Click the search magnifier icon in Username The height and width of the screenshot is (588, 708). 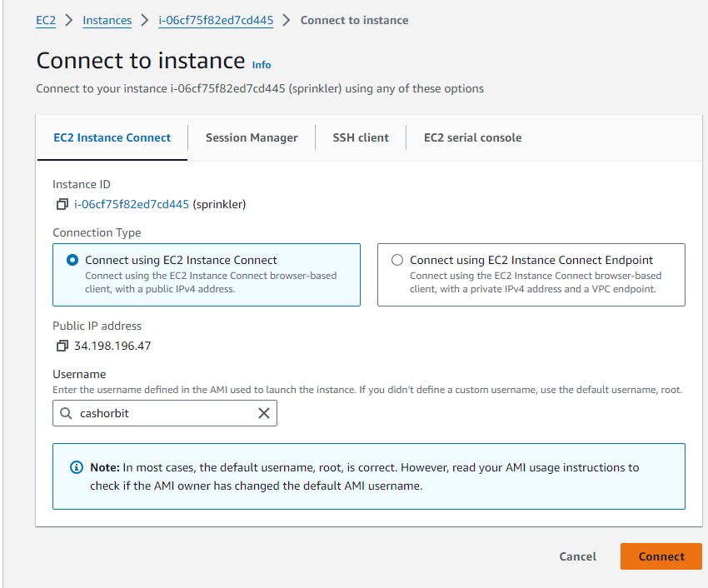pyautogui.click(x=66, y=413)
